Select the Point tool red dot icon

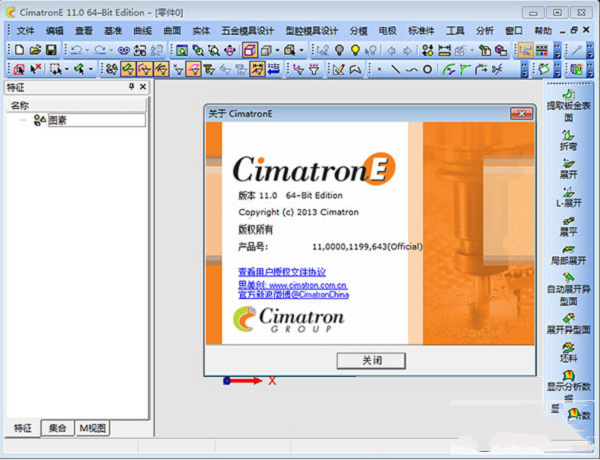click(x=380, y=69)
